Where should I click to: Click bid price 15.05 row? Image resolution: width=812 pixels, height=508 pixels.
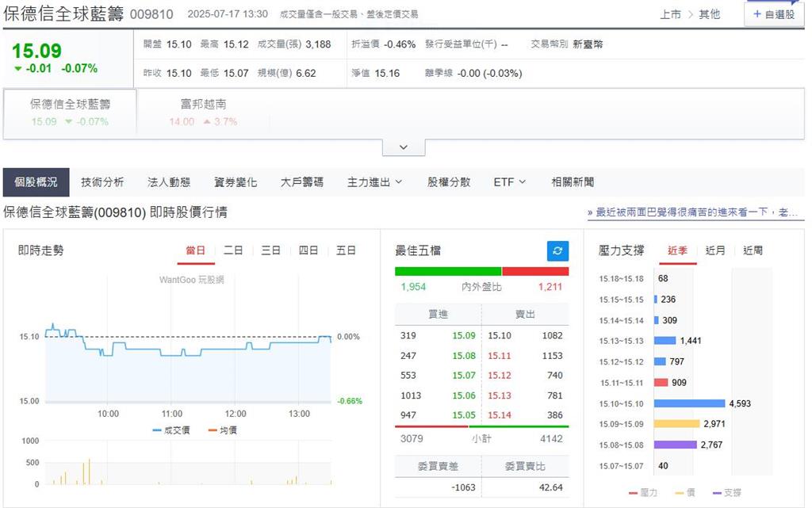click(x=463, y=415)
